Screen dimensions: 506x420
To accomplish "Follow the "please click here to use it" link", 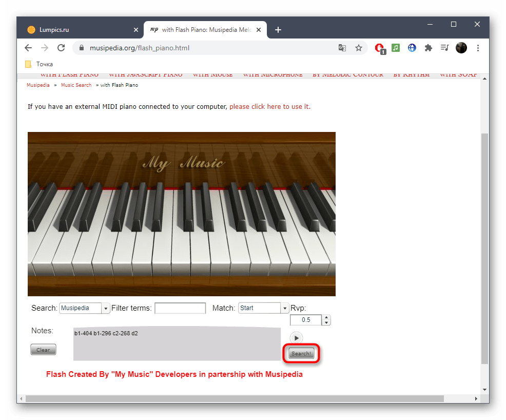I will [x=269, y=107].
